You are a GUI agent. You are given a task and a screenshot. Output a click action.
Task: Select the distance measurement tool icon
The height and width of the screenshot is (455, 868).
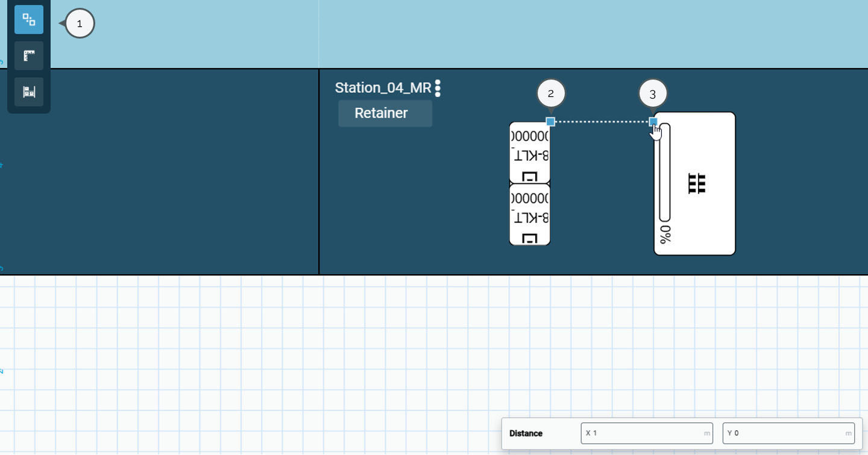pos(29,19)
